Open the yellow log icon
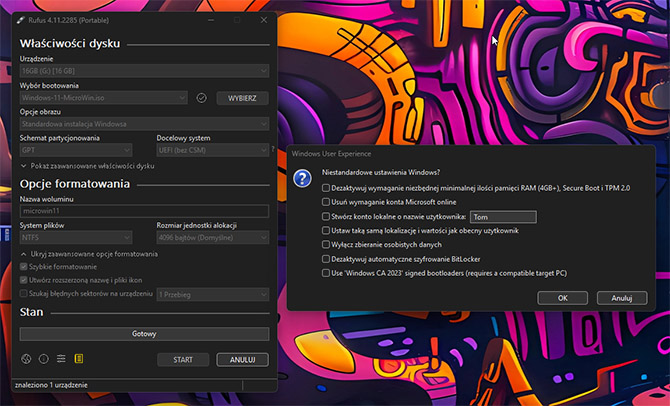The height and width of the screenshot is (406, 670). (78, 359)
